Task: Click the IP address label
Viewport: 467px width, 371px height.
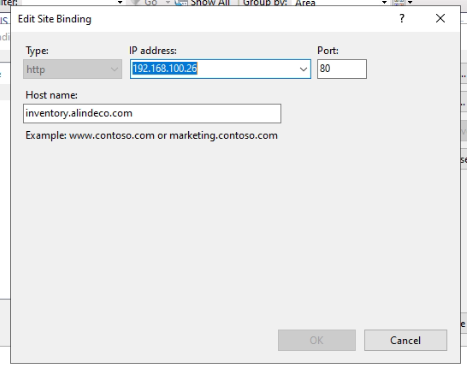Action: [153, 50]
